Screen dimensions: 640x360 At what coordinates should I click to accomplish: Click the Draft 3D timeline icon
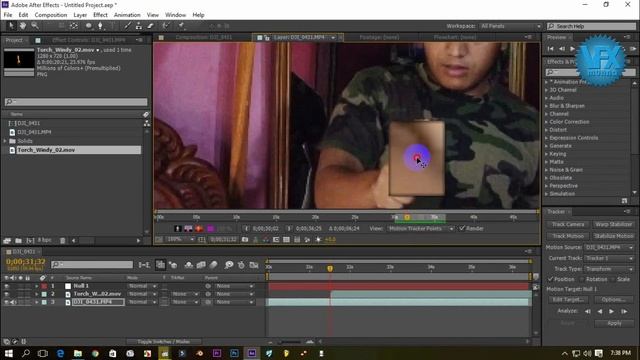point(173,265)
